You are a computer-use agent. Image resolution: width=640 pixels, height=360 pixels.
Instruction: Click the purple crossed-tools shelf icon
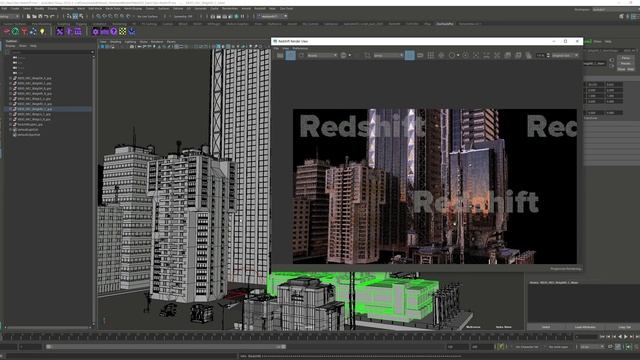pos(60,31)
